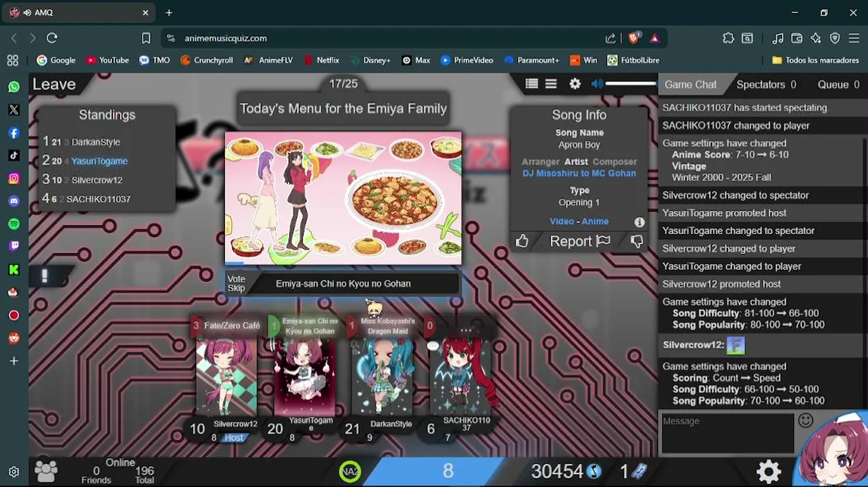Open Reddit sidebar shortcut
The height and width of the screenshot is (487, 868).
click(x=14, y=338)
